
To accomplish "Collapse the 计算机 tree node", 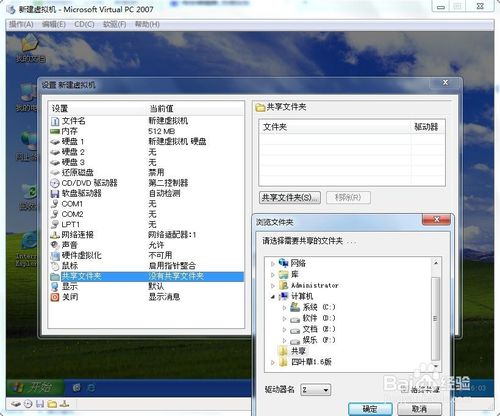I will [273, 297].
